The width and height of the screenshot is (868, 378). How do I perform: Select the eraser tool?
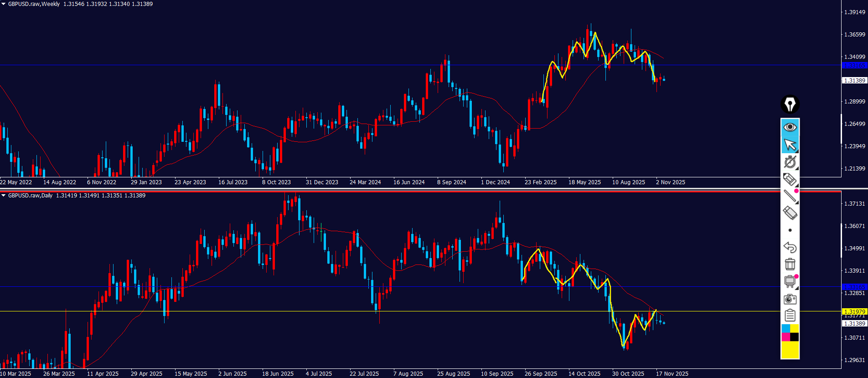pyautogui.click(x=790, y=213)
